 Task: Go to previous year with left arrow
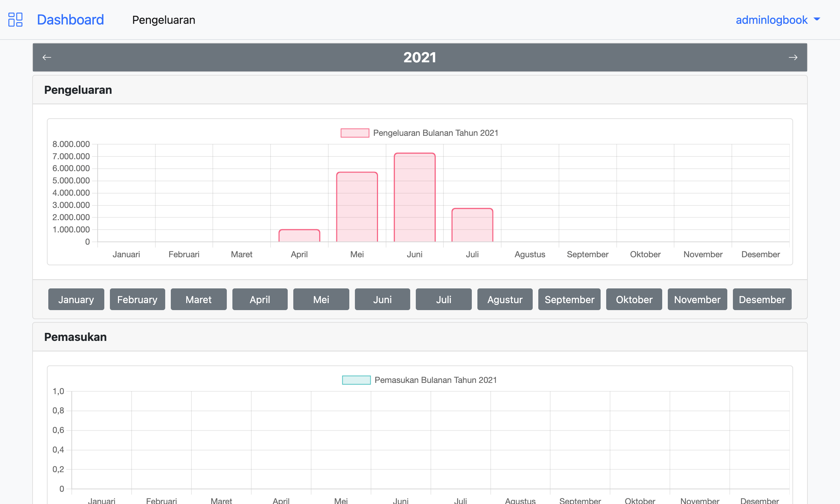(x=47, y=57)
